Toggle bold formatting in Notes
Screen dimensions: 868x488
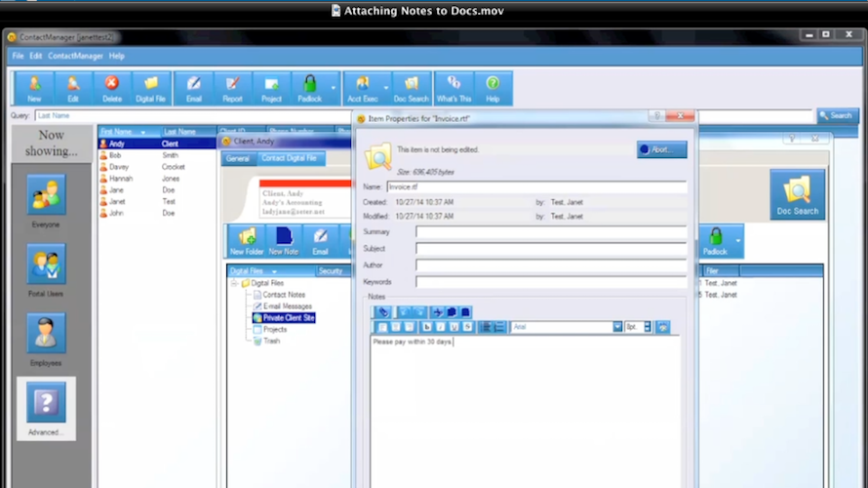pyautogui.click(x=427, y=327)
